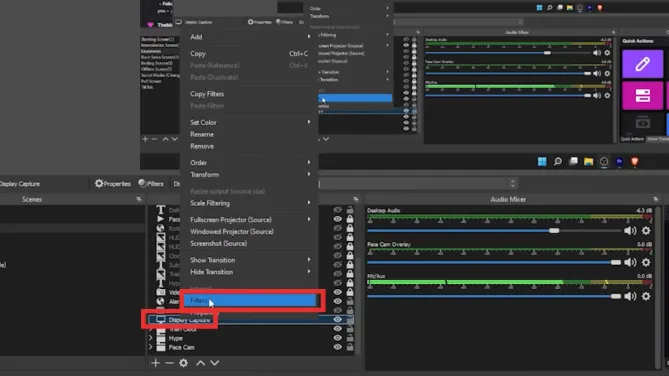This screenshot has width=669, height=376.
Task: Expand the Order submenu
Action: (x=309, y=163)
